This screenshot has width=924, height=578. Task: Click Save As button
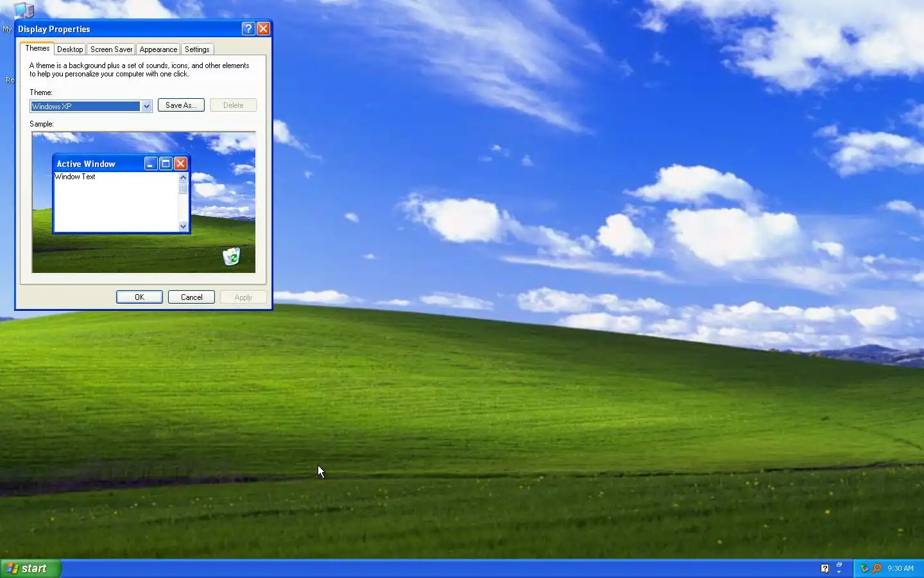(181, 105)
